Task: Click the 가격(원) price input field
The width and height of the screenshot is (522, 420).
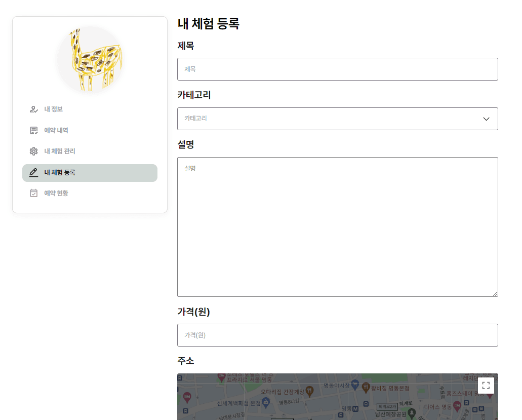Action: (337, 335)
